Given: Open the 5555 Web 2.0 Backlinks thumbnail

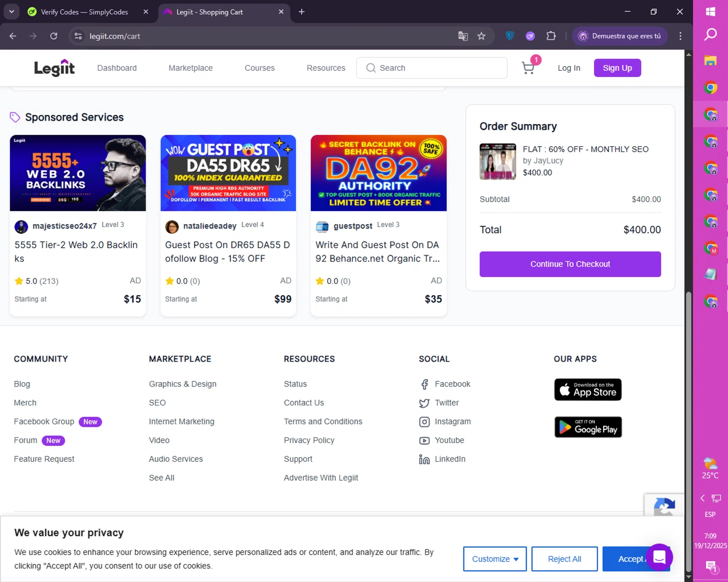Looking at the screenshot, I should click(x=78, y=173).
